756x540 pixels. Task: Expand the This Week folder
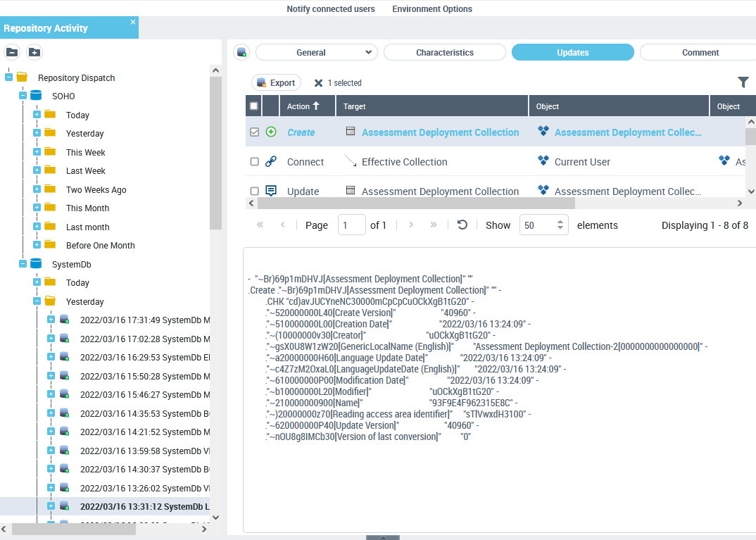click(x=37, y=152)
